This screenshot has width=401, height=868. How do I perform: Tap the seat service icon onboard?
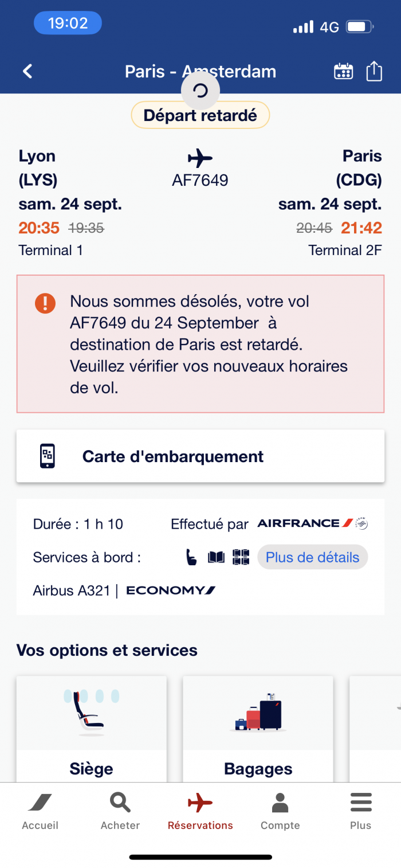[192, 557]
